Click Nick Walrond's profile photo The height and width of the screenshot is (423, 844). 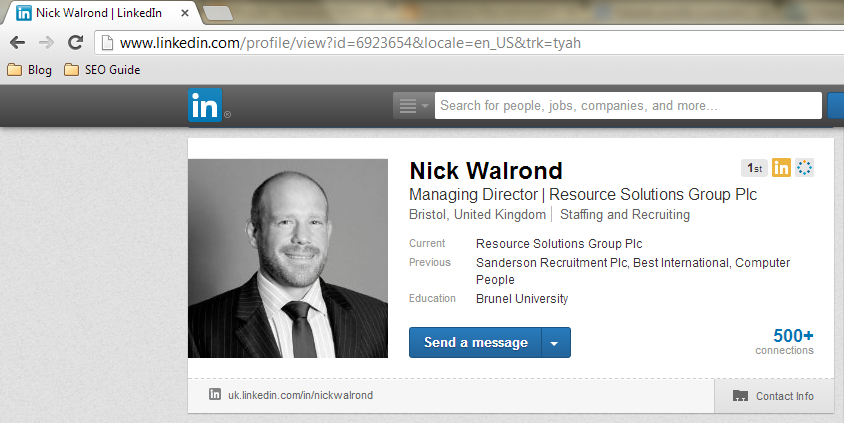tap(288, 258)
